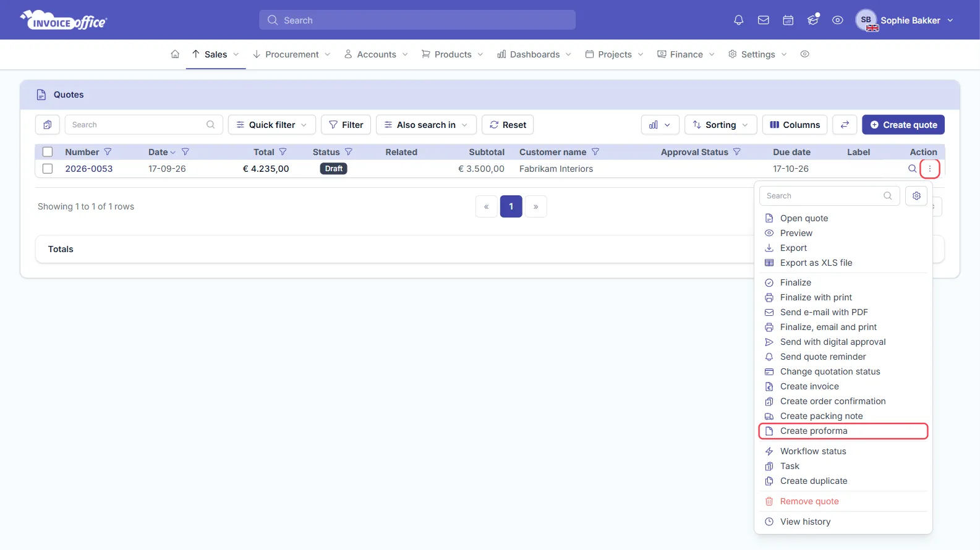The image size is (980, 550).
Task: Tick the select-all checkbox in table header
Action: (x=48, y=152)
